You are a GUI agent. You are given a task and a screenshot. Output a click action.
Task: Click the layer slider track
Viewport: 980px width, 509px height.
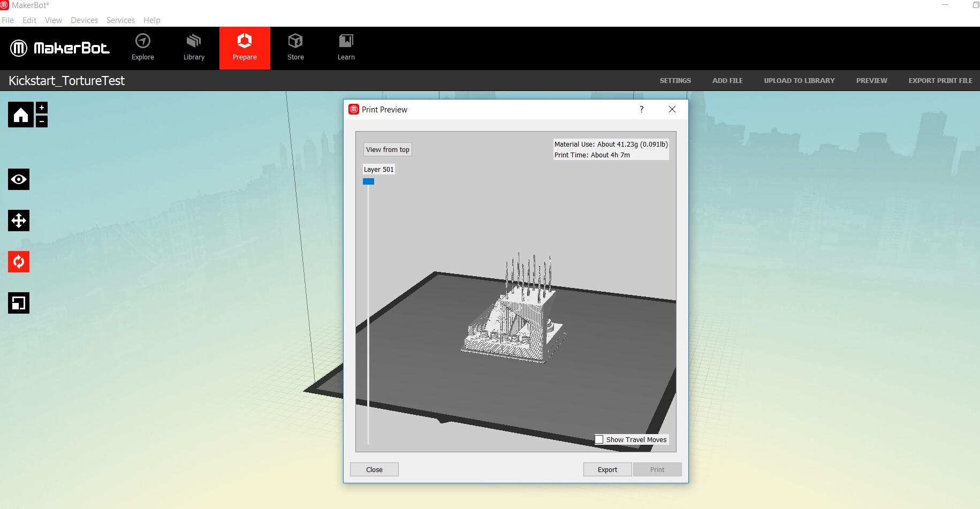point(368,315)
